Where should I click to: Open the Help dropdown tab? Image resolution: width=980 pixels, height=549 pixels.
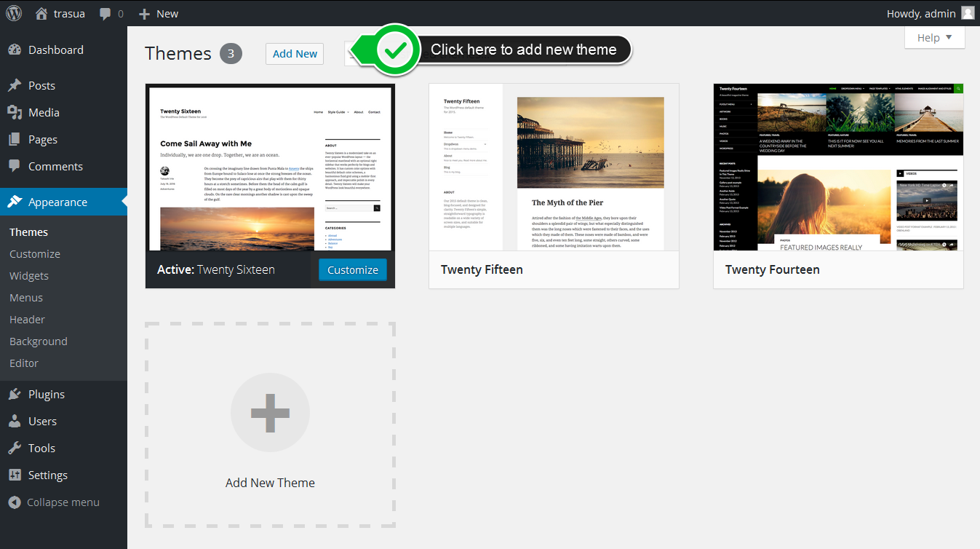pyautogui.click(x=935, y=38)
